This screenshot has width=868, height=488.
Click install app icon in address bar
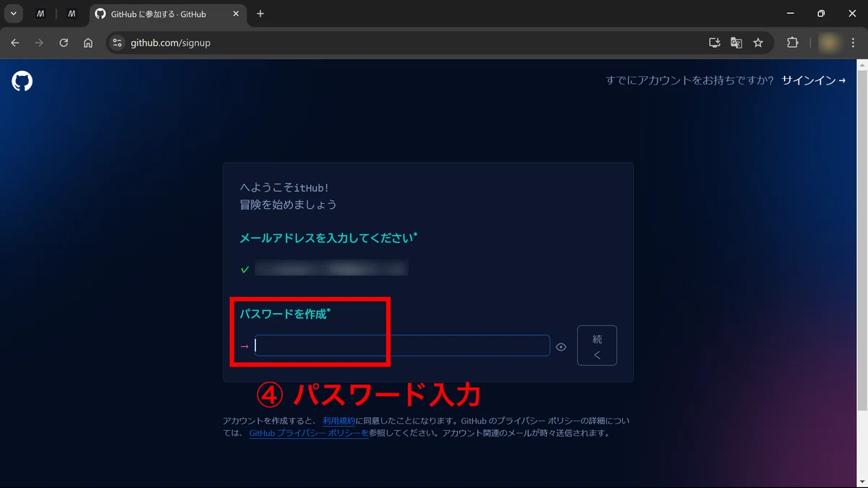pyautogui.click(x=715, y=43)
